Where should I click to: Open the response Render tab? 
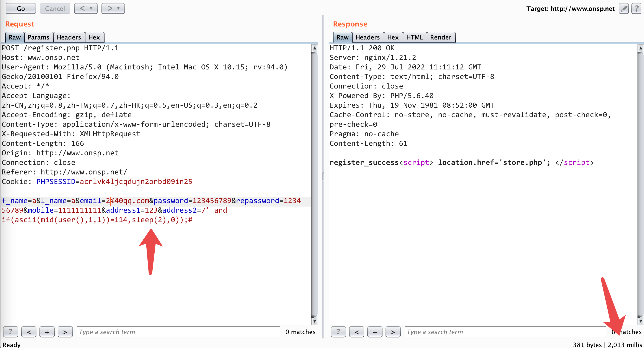coord(440,37)
